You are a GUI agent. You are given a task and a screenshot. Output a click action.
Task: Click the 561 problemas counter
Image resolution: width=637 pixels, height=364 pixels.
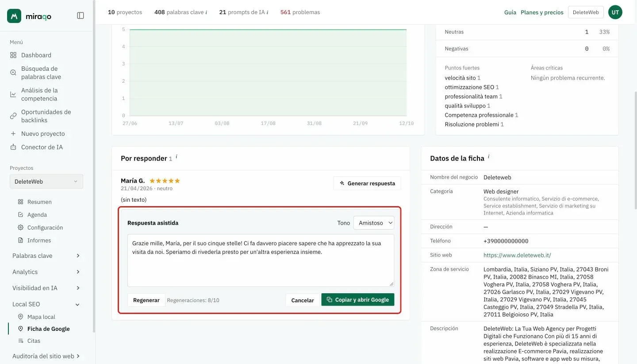pos(300,12)
